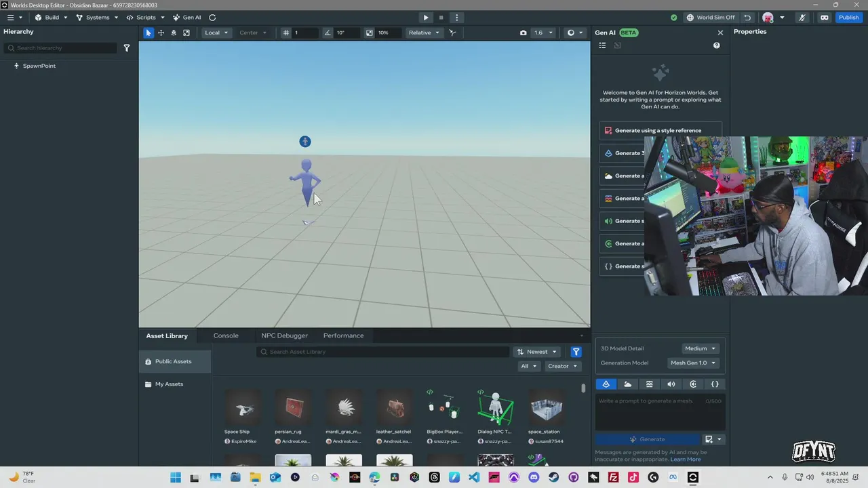The width and height of the screenshot is (868, 488).
Task: Open the Systems menu
Action: 97,18
